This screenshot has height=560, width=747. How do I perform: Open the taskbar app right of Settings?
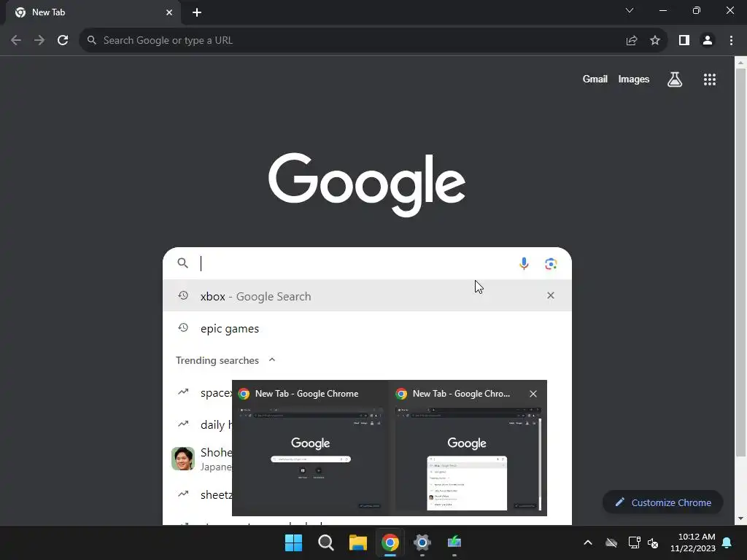point(454,542)
